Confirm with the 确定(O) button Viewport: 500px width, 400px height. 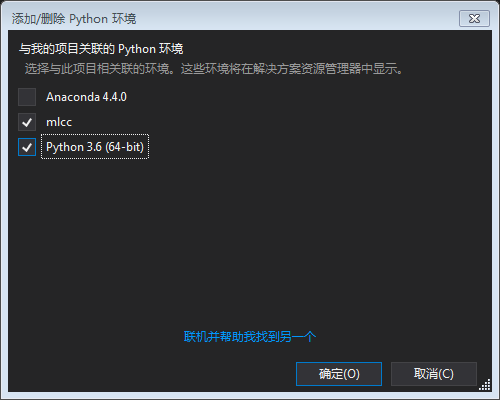[x=339, y=374]
